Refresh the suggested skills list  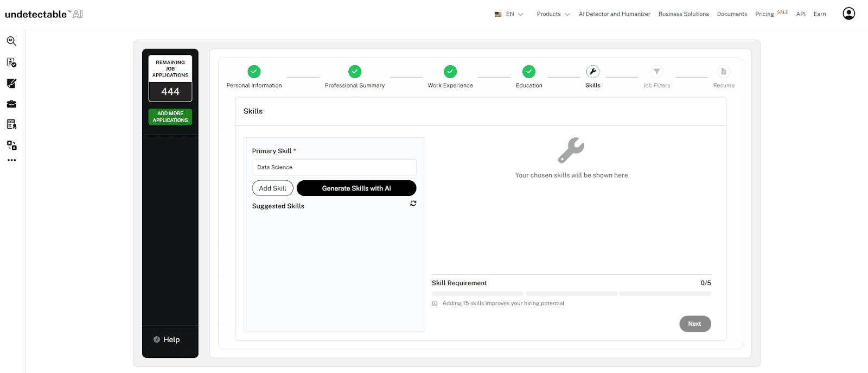(x=413, y=203)
